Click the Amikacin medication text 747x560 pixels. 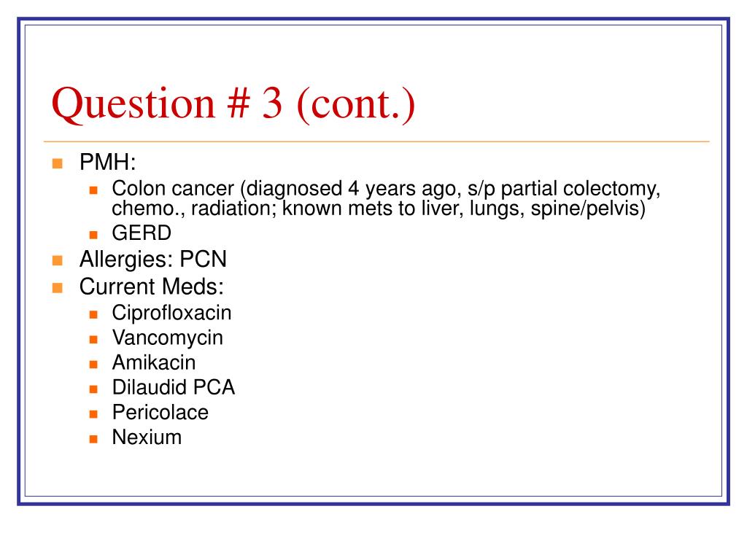[153, 362]
